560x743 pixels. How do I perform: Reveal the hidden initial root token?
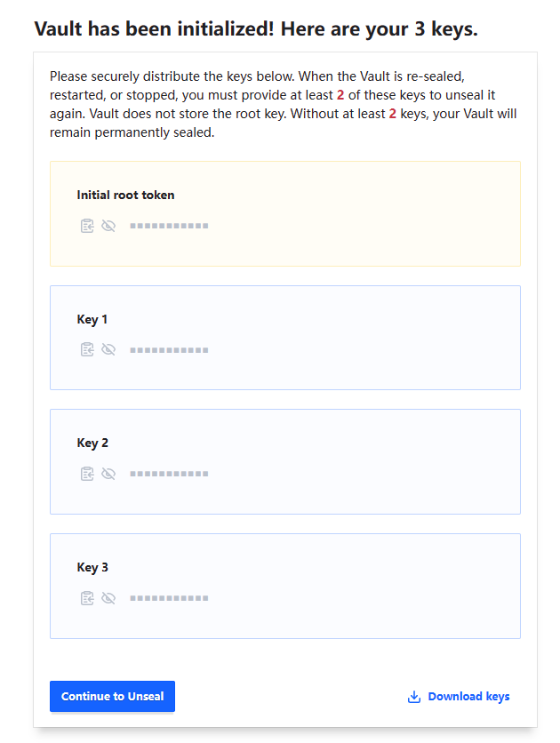(108, 226)
